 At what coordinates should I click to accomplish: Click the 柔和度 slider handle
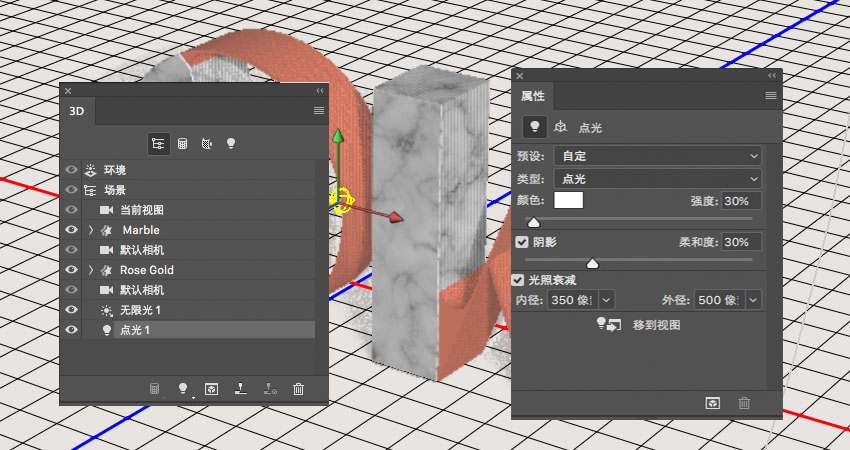coord(593,263)
